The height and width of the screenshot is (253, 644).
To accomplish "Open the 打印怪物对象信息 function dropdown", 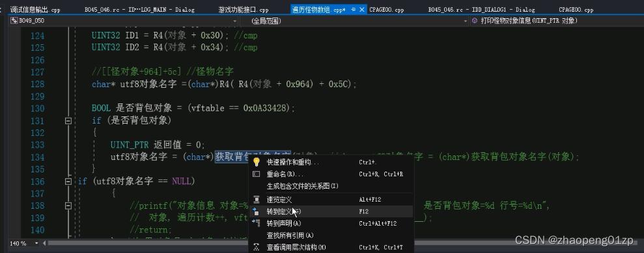I will pos(557,21).
